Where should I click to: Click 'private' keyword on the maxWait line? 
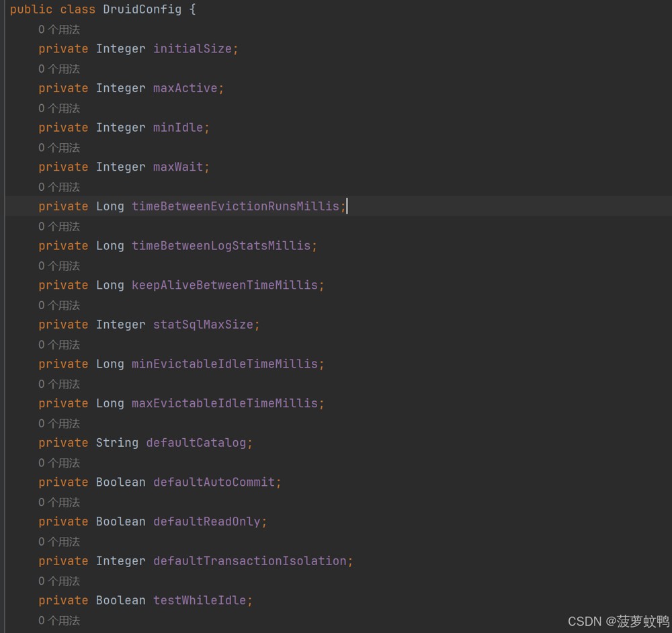click(63, 167)
